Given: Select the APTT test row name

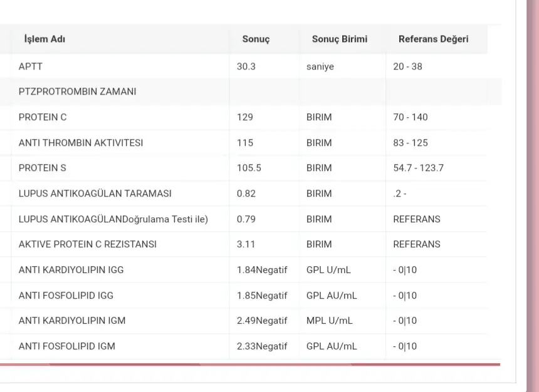Looking at the screenshot, I should (31, 66).
